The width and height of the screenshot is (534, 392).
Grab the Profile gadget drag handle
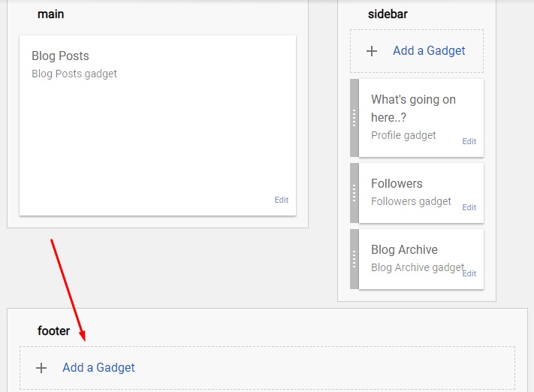click(354, 118)
